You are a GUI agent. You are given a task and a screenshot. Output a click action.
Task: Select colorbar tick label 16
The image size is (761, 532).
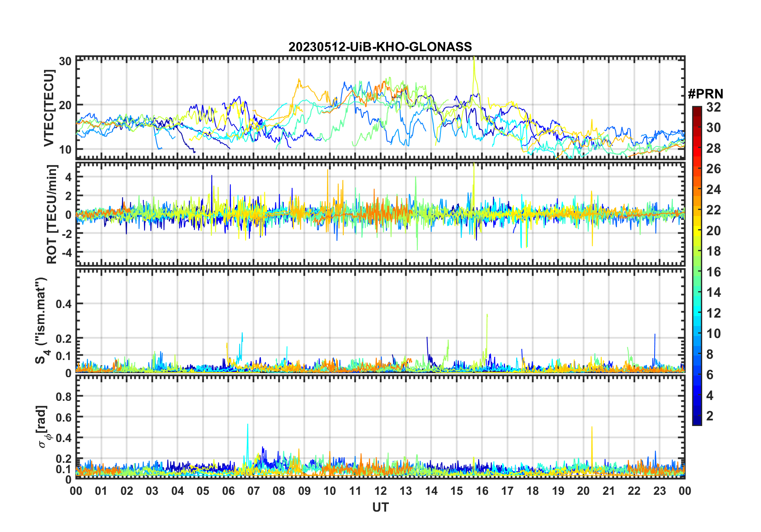coord(713,272)
